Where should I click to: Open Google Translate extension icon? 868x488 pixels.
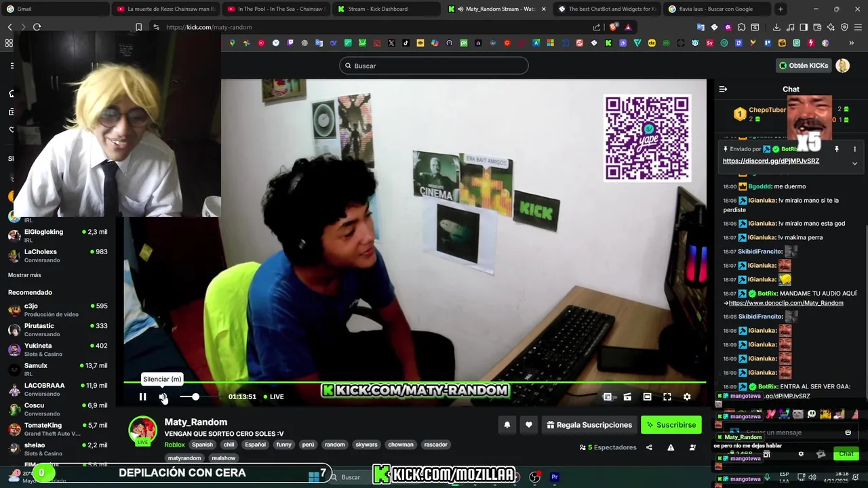click(x=701, y=27)
